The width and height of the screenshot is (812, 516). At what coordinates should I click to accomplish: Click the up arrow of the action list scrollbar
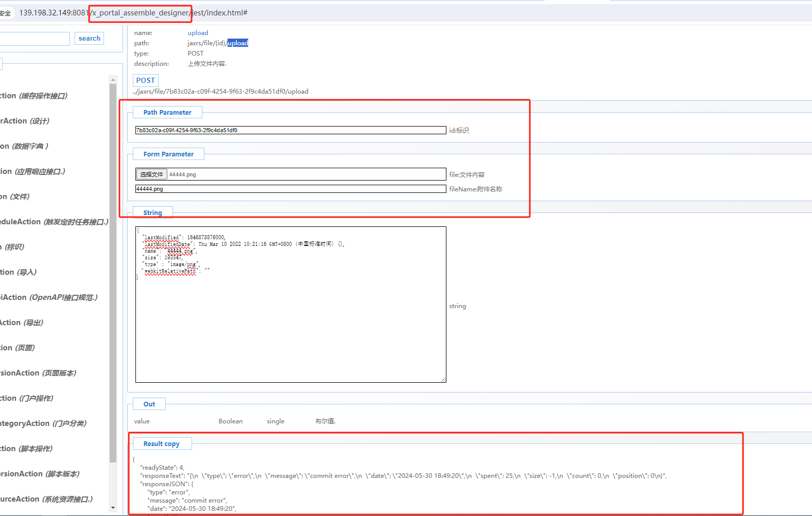pyautogui.click(x=113, y=80)
